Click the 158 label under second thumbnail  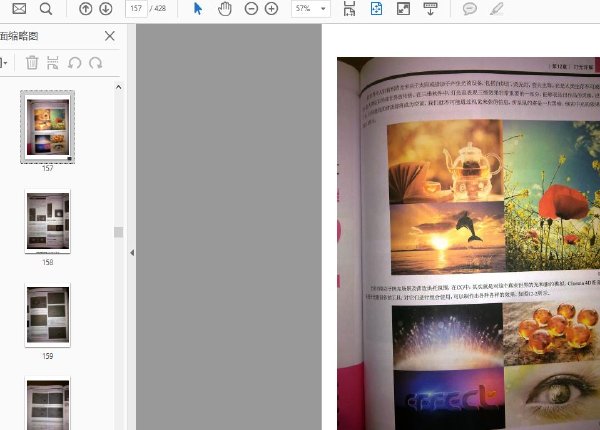(x=47, y=262)
